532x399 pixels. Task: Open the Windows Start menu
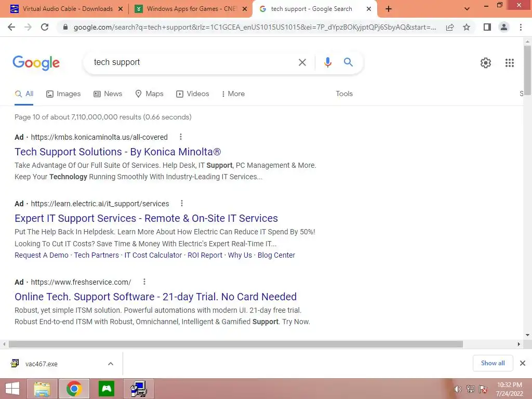click(12, 389)
